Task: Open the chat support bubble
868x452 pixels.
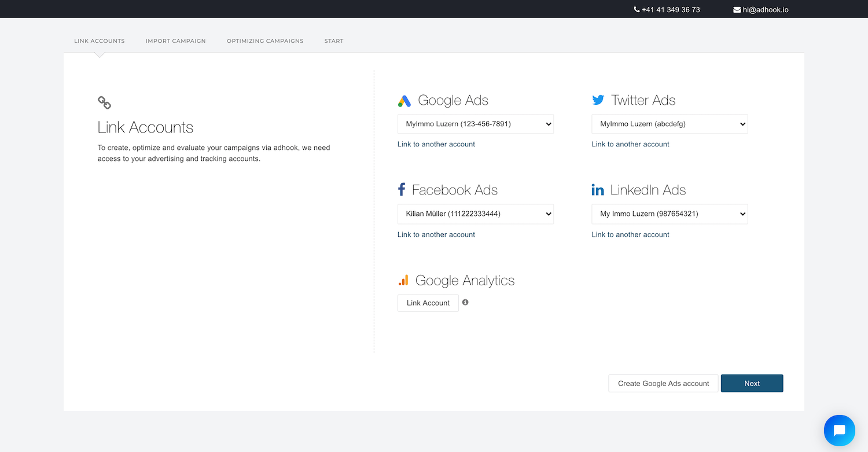Action: tap(839, 430)
